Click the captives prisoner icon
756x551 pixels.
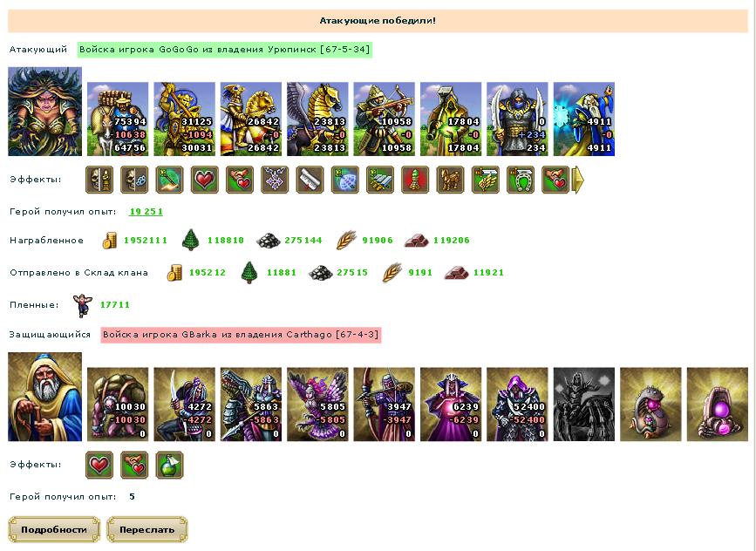(83, 305)
